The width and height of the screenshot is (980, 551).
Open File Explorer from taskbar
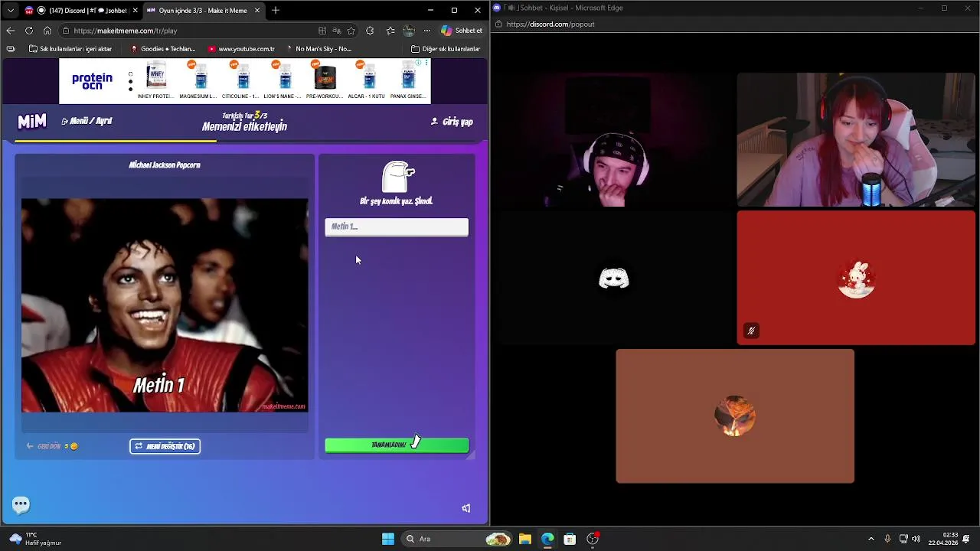[524, 539]
